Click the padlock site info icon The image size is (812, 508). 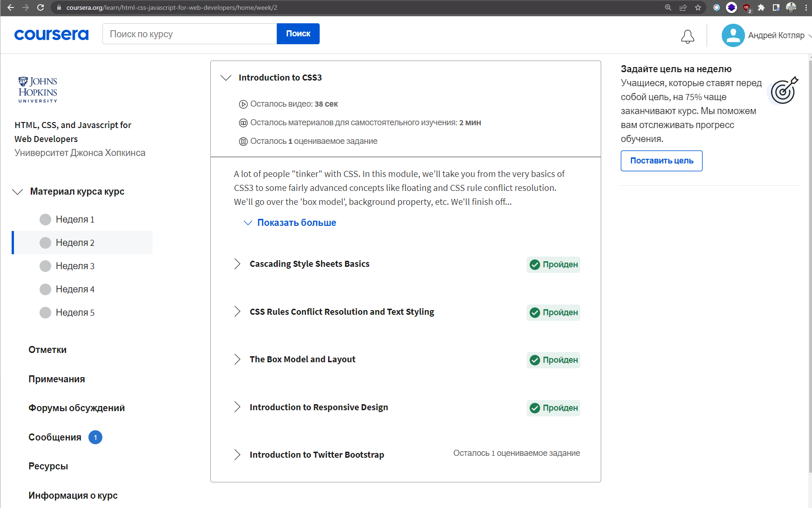[x=59, y=7]
